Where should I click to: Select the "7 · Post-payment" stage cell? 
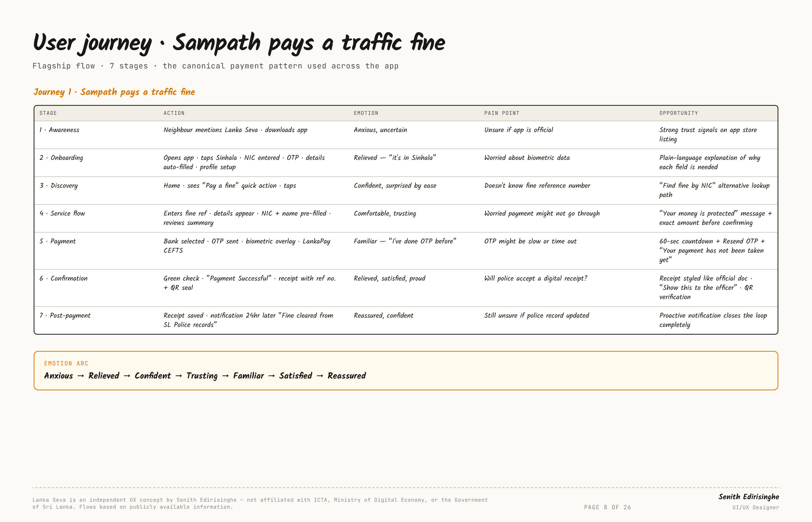click(x=65, y=316)
